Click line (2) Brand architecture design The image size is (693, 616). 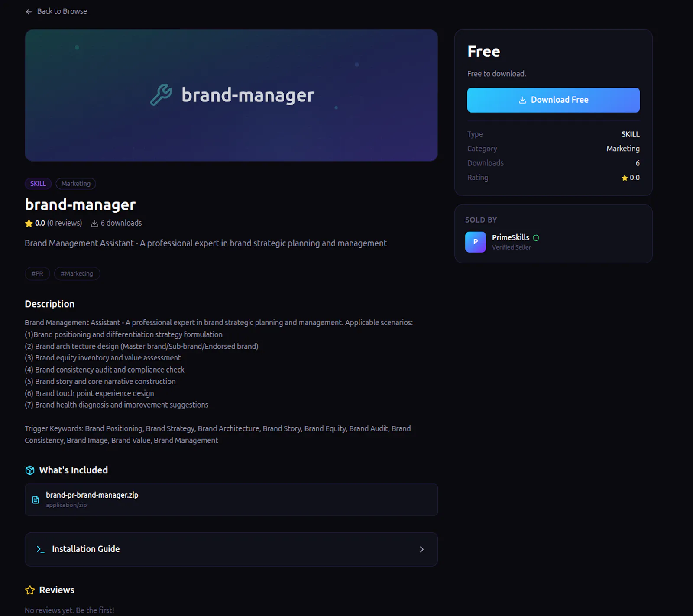(x=142, y=347)
